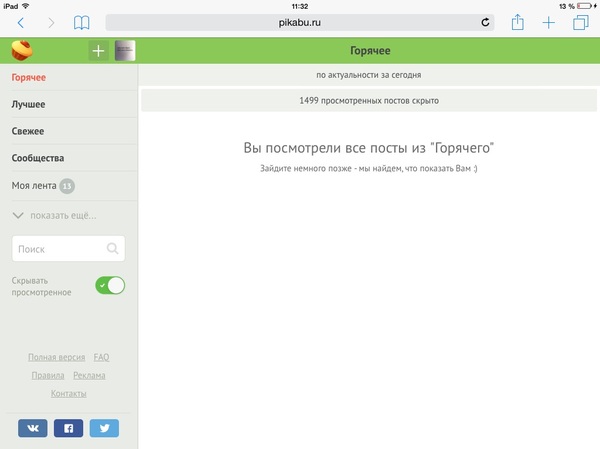Toggle the 'Скрывать просмотренное' switch off

tap(110, 286)
